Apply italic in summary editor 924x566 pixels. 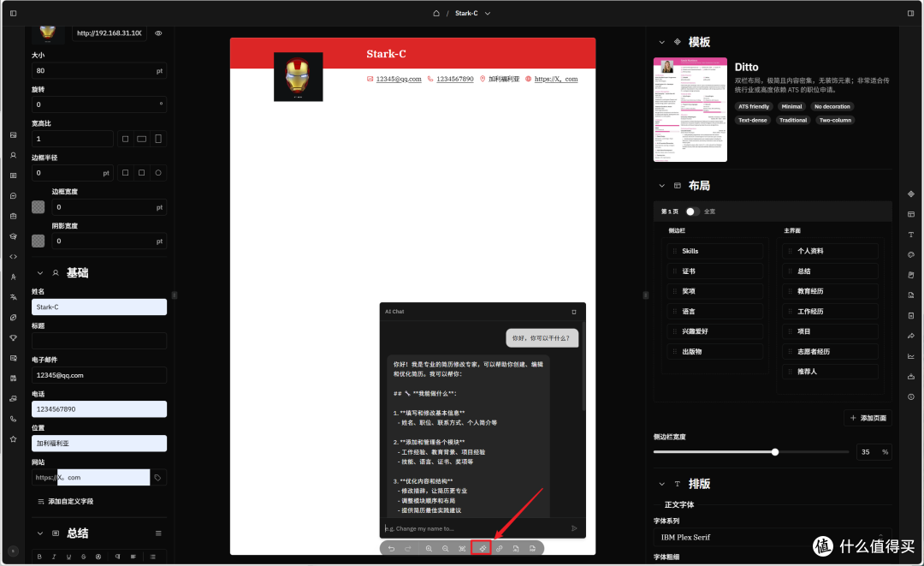tap(54, 557)
